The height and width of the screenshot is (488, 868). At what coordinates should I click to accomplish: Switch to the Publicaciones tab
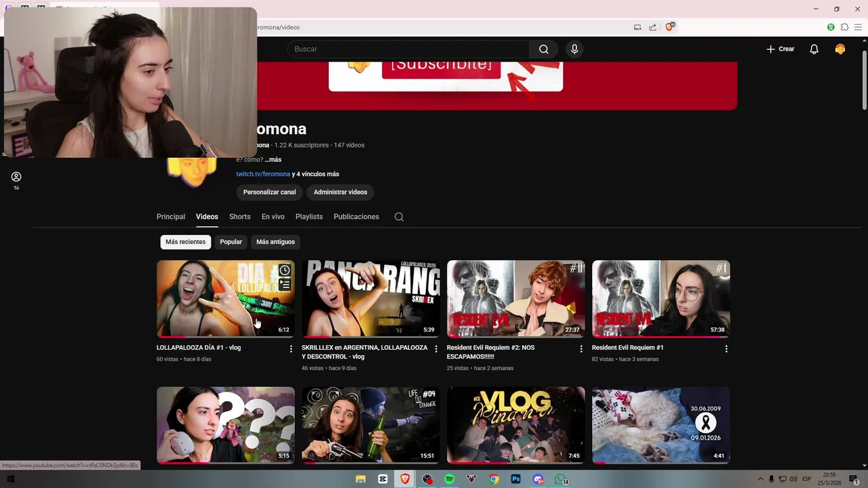[356, 217]
